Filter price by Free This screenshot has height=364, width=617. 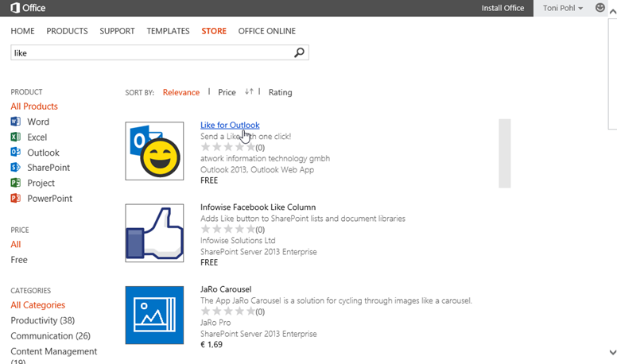(19, 260)
